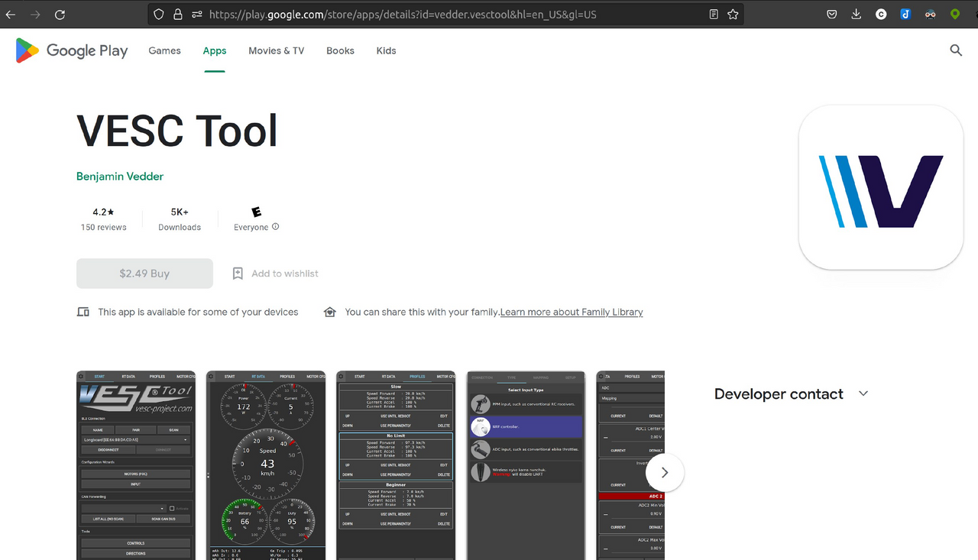Screen dimensions: 978x560
Task: Click the Everyone content rating info icon
Action: (x=276, y=227)
